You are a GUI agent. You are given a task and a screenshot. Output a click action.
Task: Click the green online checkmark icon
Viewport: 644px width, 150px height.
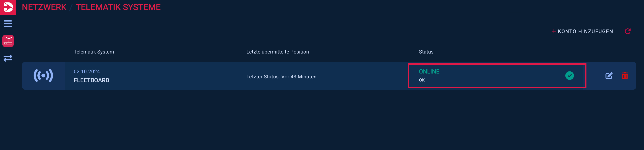click(569, 75)
